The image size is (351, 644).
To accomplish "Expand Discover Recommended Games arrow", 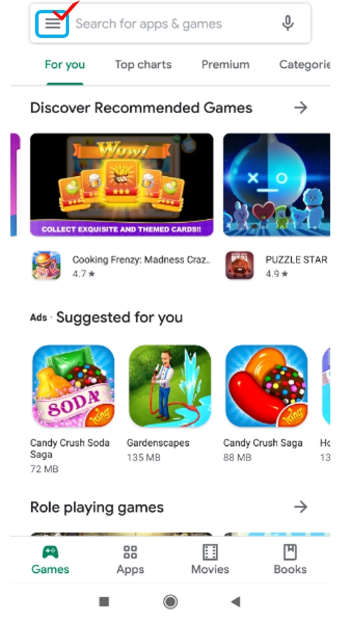I will (x=301, y=108).
